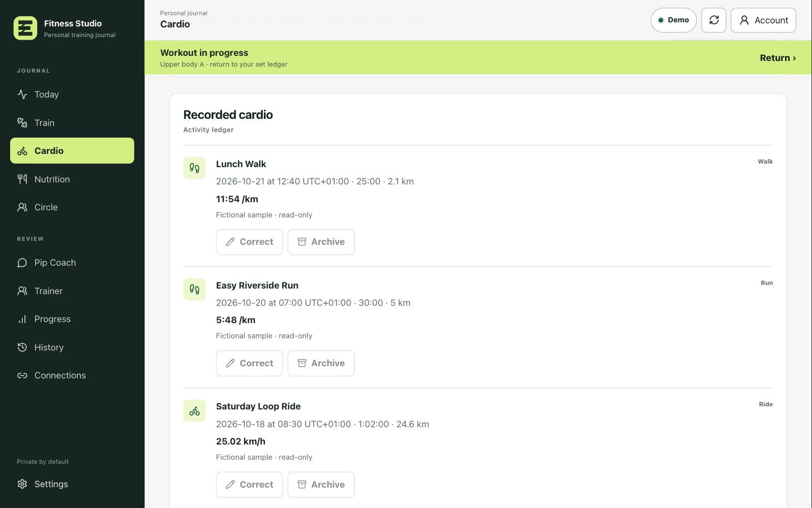Click the Connections link icon
The height and width of the screenshot is (508, 812).
click(22, 375)
